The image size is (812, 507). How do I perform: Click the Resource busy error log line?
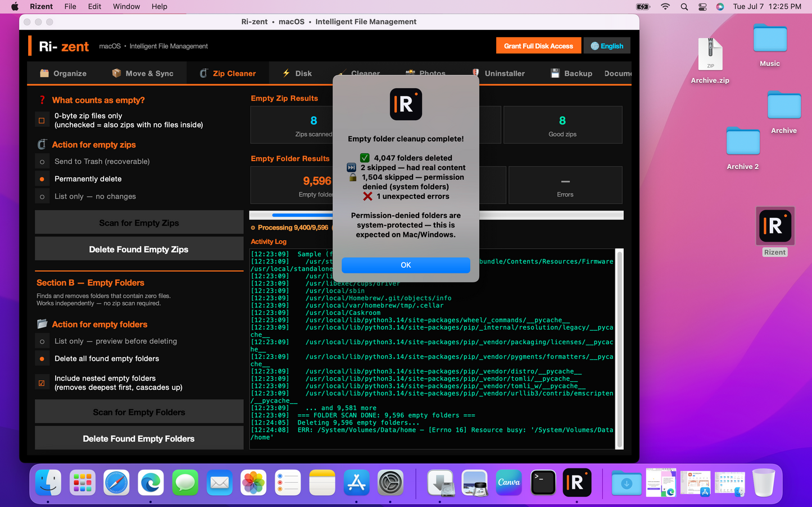pyautogui.click(x=432, y=433)
